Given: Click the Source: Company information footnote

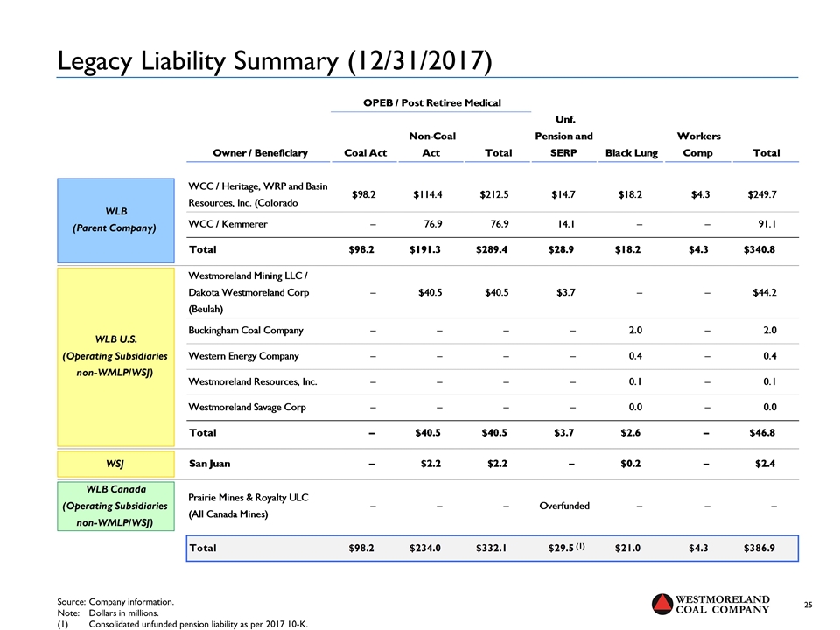Looking at the screenshot, I should click(115, 602).
